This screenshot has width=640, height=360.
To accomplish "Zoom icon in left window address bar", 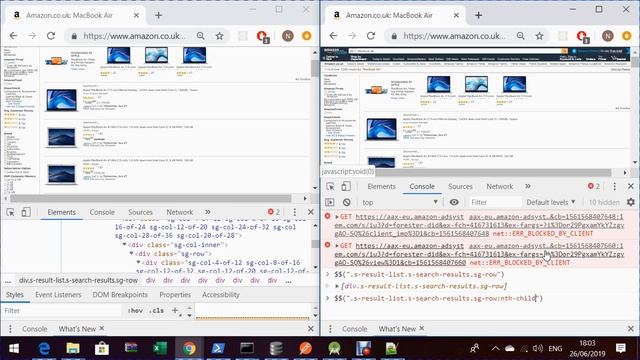I will [x=200, y=36].
